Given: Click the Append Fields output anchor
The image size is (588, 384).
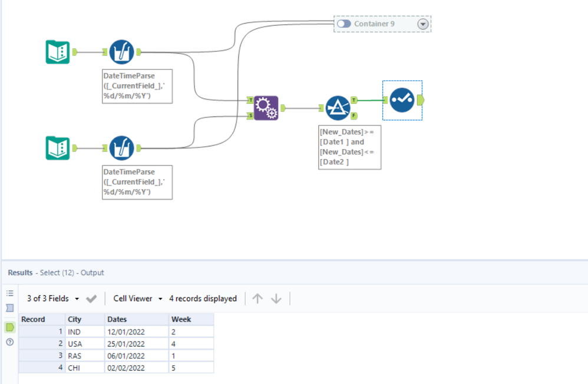Looking at the screenshot, I should coord(283,108).
